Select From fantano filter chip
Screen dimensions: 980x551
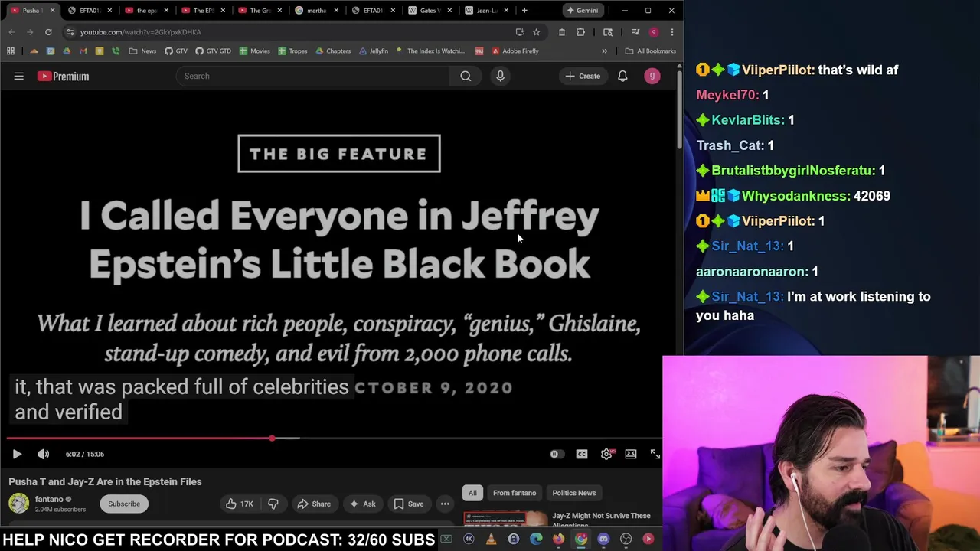pos(514,493)
